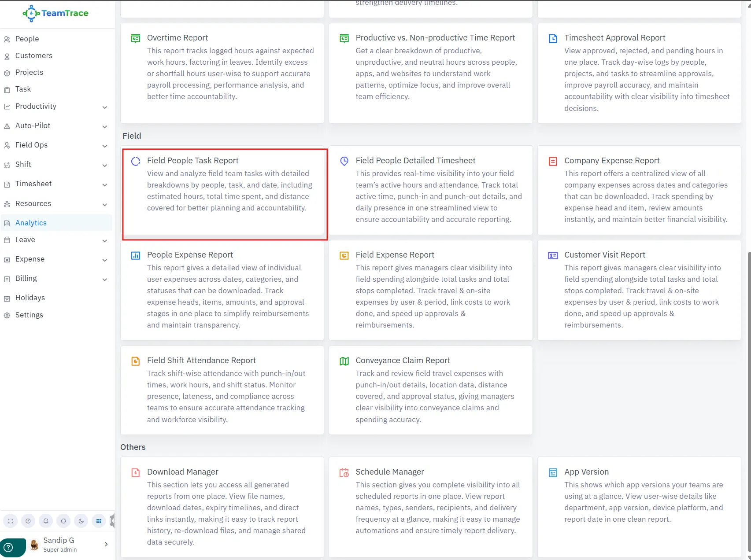Open the Download Manager card
751x560 pixels.
point(182,472)
